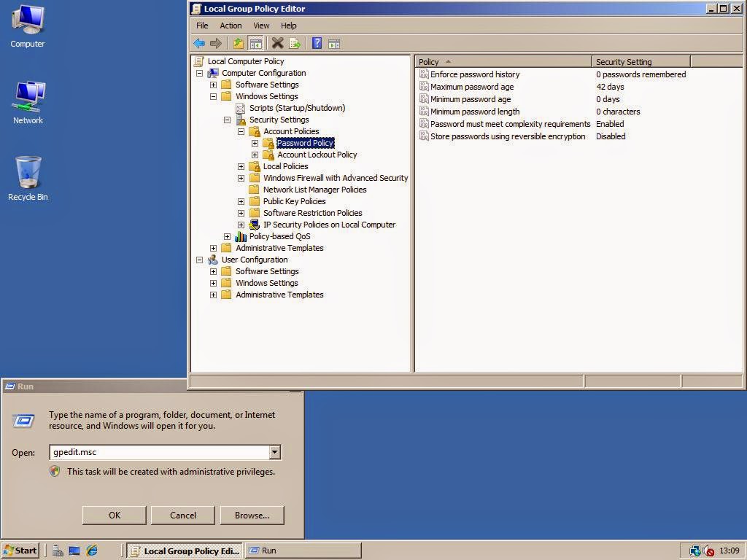
Task: Unmute the volume icon in system tray
Action: [708, 551]
